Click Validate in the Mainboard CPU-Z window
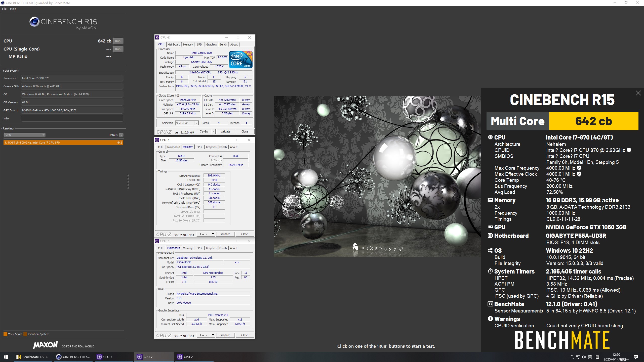This screenshot has width=644, height=362. [x=225, y=335]
